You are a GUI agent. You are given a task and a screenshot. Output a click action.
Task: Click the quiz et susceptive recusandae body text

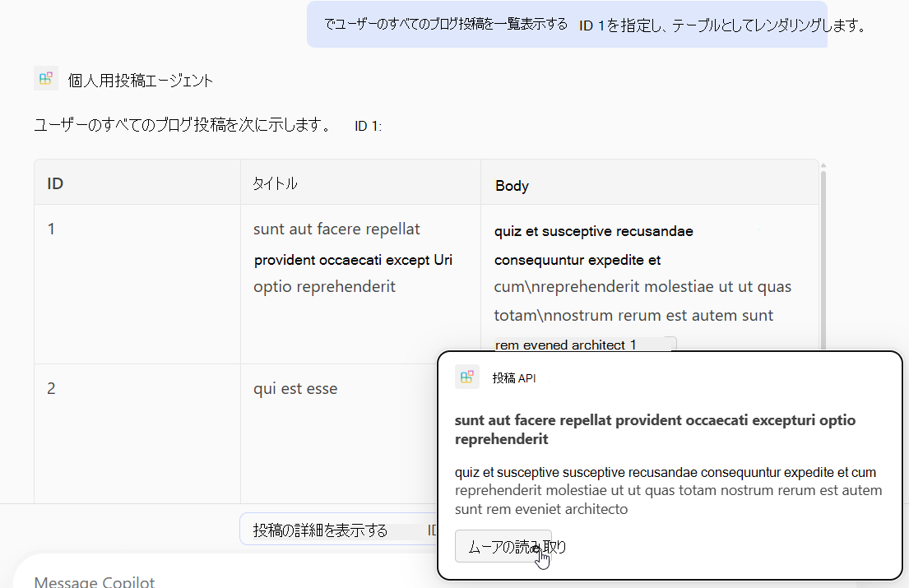pos(594,231)
